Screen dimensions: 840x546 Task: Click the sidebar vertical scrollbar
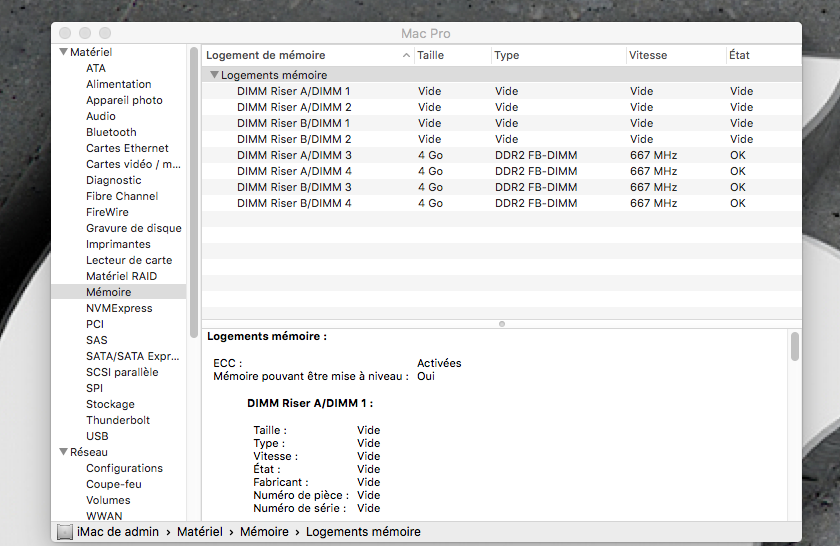coord(194,193)
